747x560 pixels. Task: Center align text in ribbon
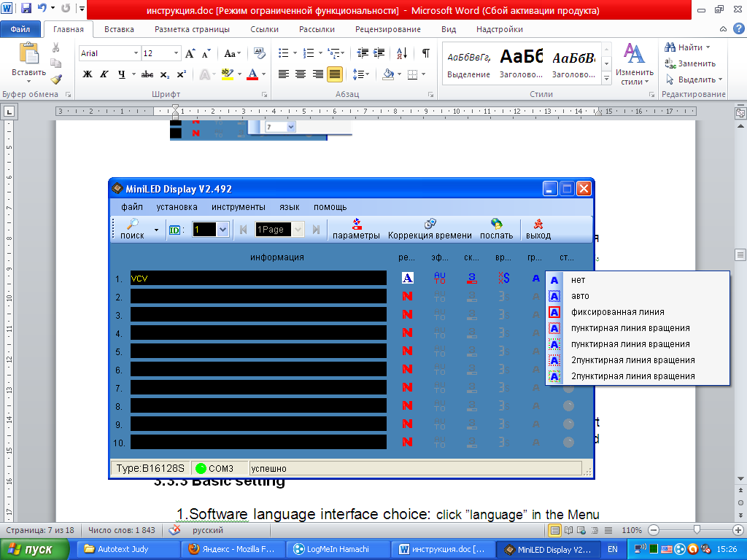(300, 74)
